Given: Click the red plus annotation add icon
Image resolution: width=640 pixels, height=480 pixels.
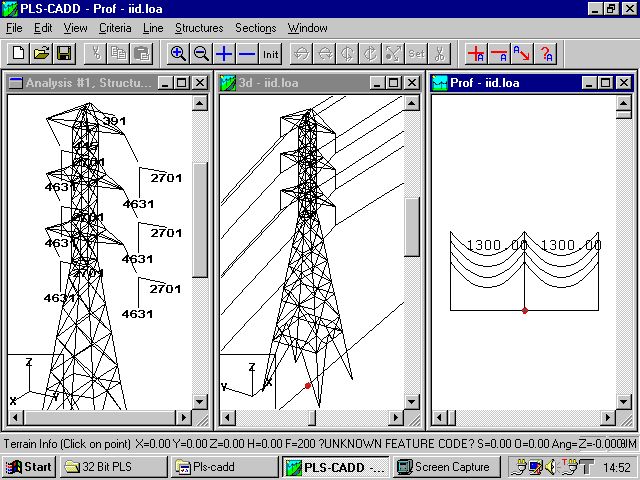Looking at the screenshot, I should coord(477,53).
